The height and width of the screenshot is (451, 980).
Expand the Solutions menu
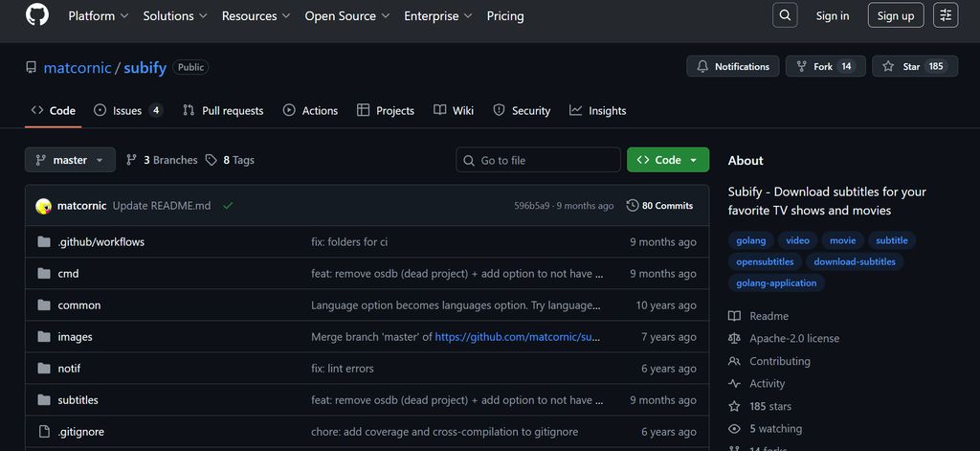click(175, 16)
